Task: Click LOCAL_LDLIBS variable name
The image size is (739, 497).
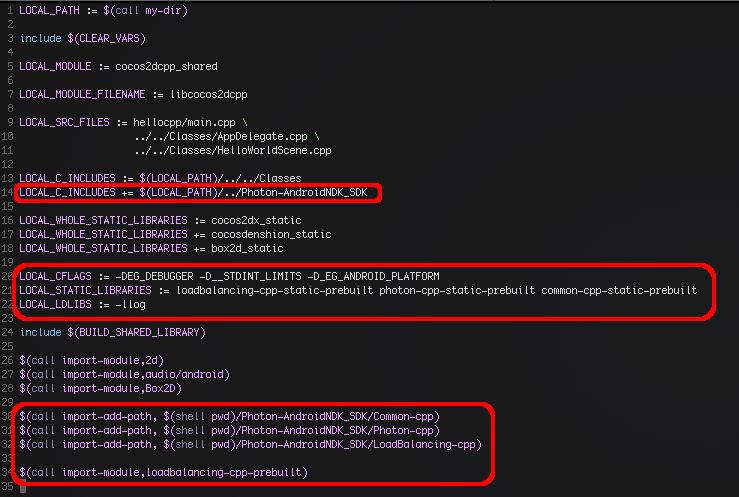Action: tap(55, 304)
